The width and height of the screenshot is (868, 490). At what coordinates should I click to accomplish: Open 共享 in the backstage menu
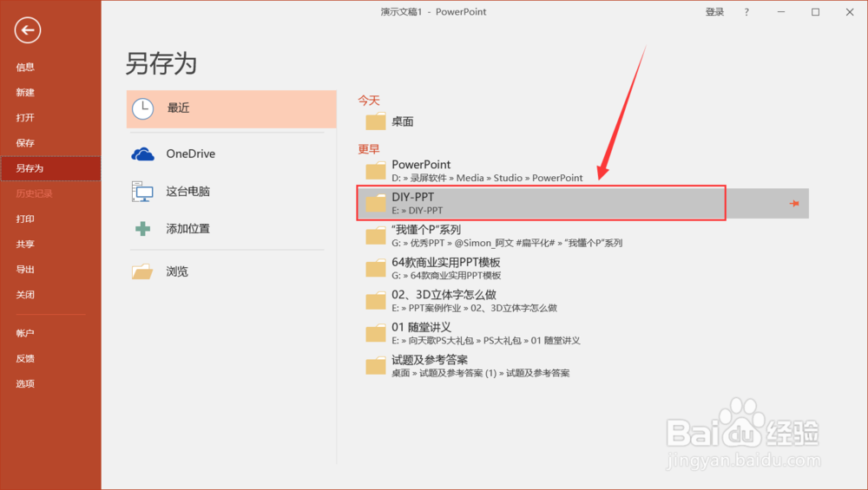(x=25, y=244)
